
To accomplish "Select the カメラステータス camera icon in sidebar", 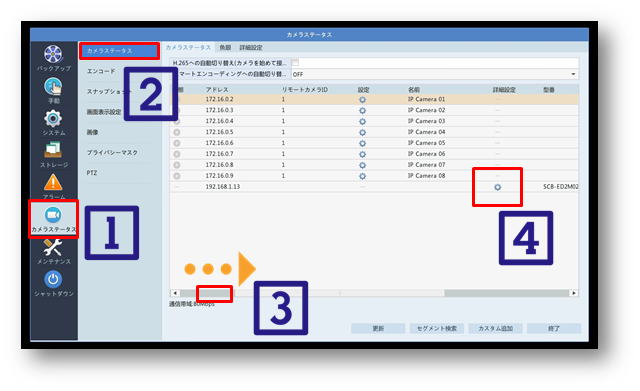I will point(53,215).
